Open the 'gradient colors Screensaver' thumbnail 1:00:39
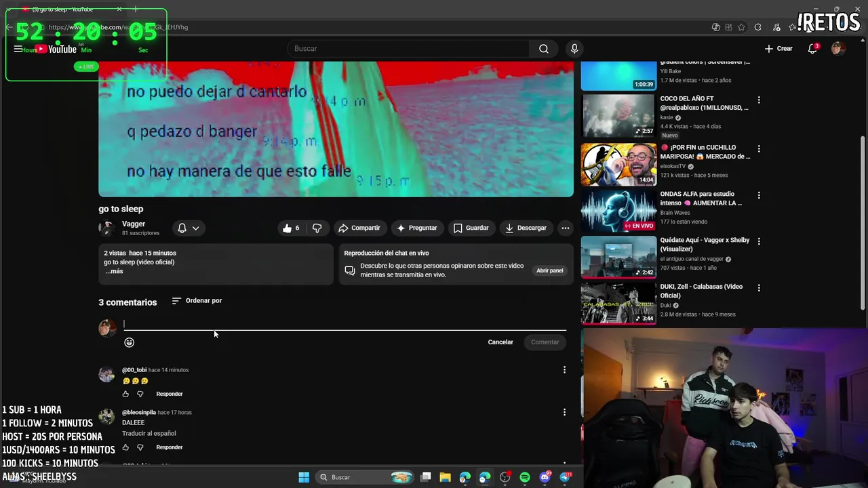Viewport: 868px width, 488px height. point(618,76)
